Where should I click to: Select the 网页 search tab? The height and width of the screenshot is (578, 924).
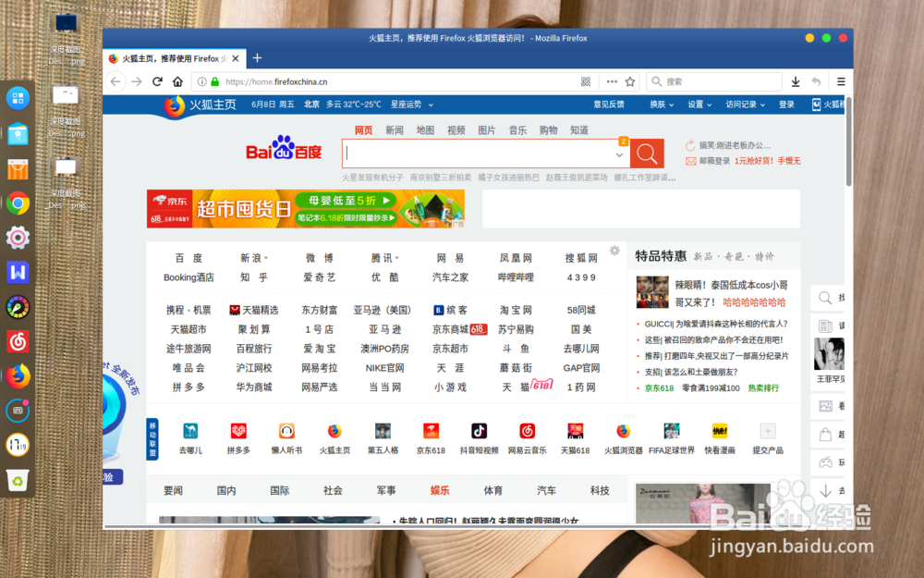click(x=363, y=130)
